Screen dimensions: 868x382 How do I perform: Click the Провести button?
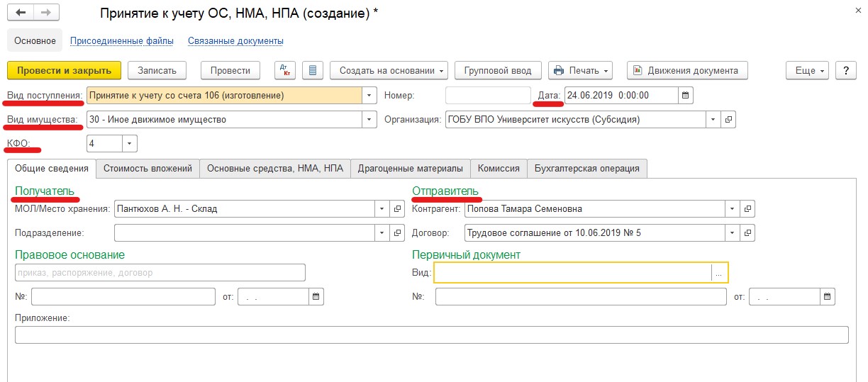click(x=230, y=70)
